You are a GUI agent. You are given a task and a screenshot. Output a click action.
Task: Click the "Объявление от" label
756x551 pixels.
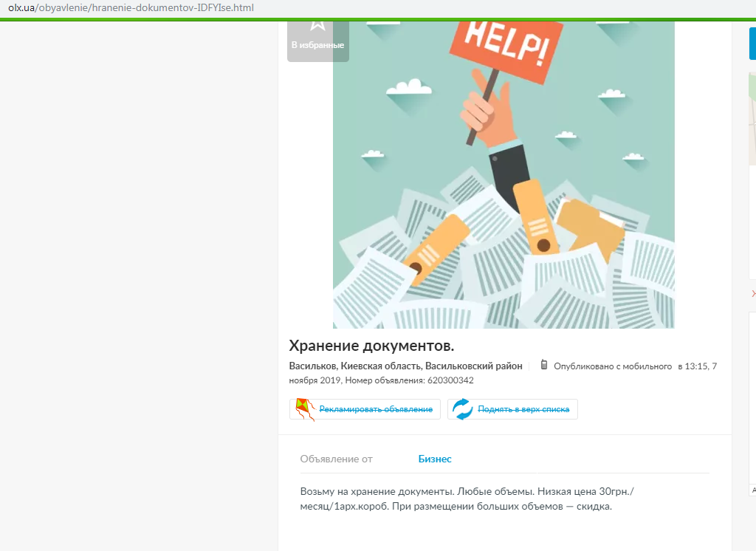coord(336,459)
